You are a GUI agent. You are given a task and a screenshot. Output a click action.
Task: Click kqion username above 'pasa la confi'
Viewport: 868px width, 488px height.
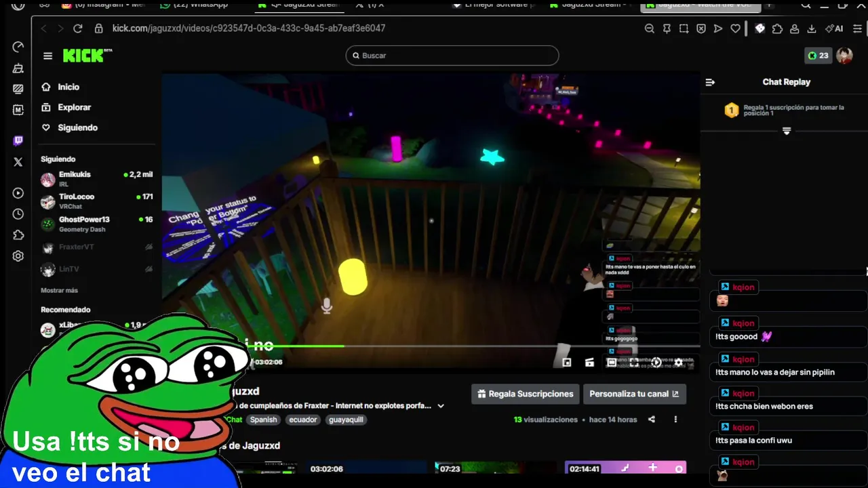(743, 428)
